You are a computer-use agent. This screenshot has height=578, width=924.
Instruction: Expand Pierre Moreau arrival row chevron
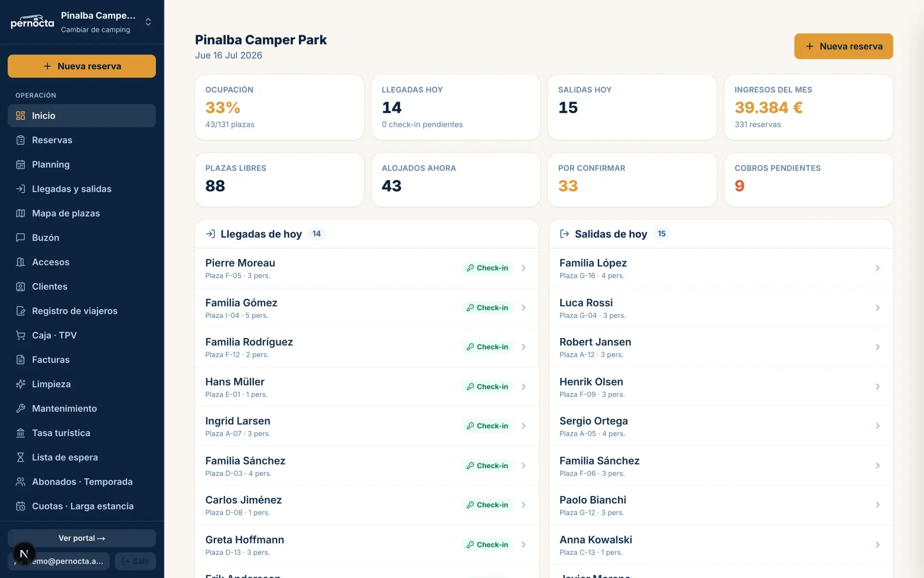(524, 268)
